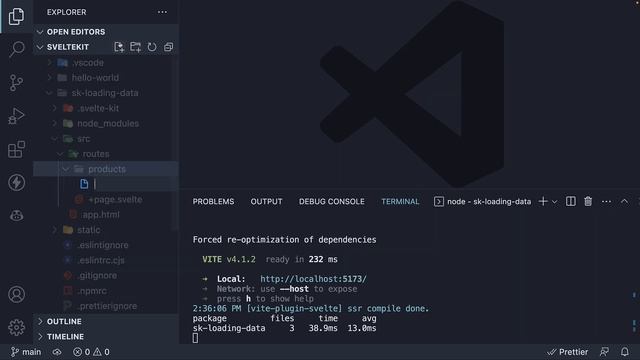Expand the OUTLINE section
This screenshot has height=360, width=640.
coord(106,321)
